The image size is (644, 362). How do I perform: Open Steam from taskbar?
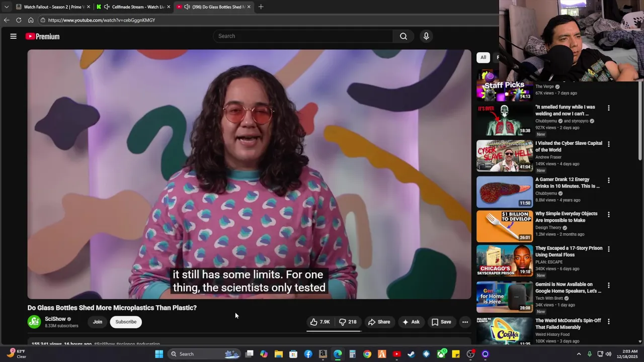[x=411, y=354]
